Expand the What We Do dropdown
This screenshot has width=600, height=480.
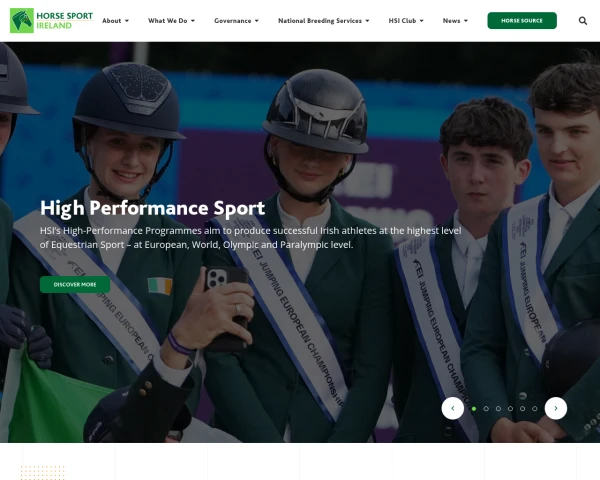(x=171, y=21)
